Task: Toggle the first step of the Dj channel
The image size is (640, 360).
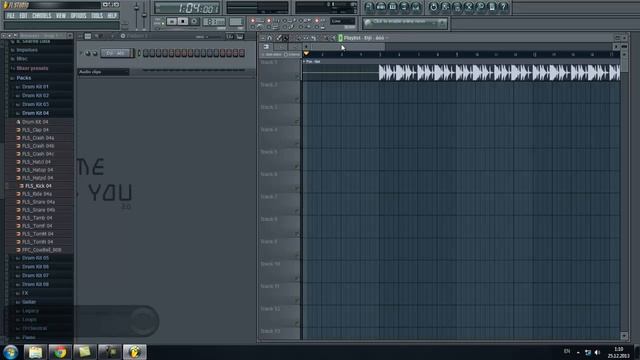Action: (x=146, y=53)
